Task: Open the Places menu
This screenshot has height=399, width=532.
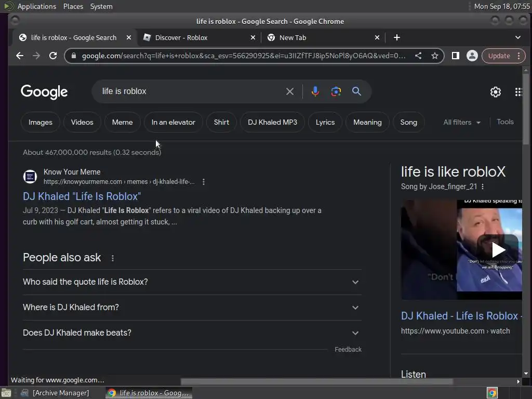Action: point(73,6)
